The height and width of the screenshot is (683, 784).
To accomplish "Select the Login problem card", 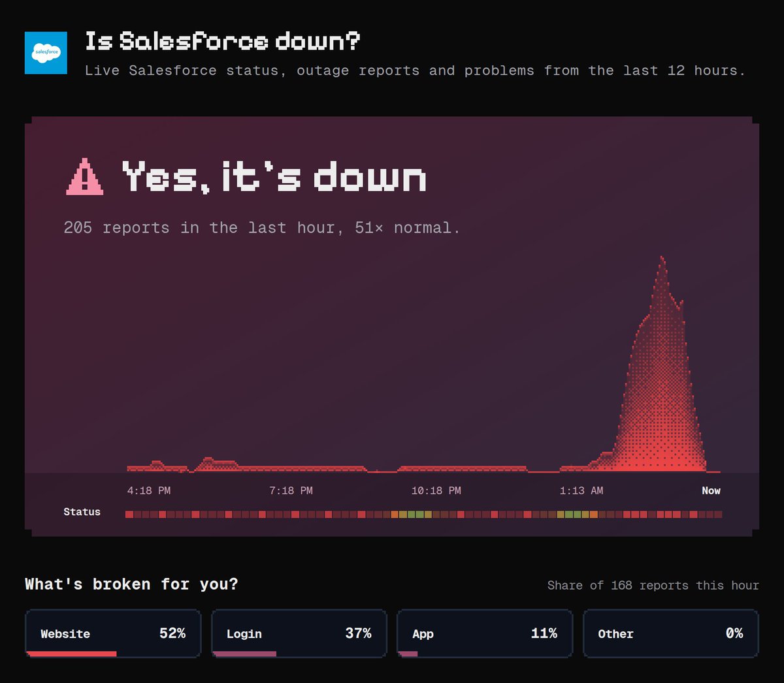I will (x=299, y=633).
